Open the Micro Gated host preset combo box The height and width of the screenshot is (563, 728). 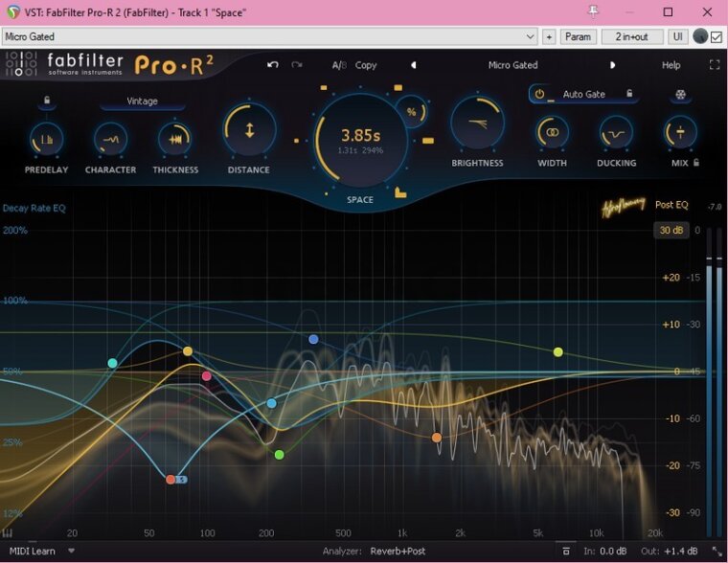click(269, 36)
